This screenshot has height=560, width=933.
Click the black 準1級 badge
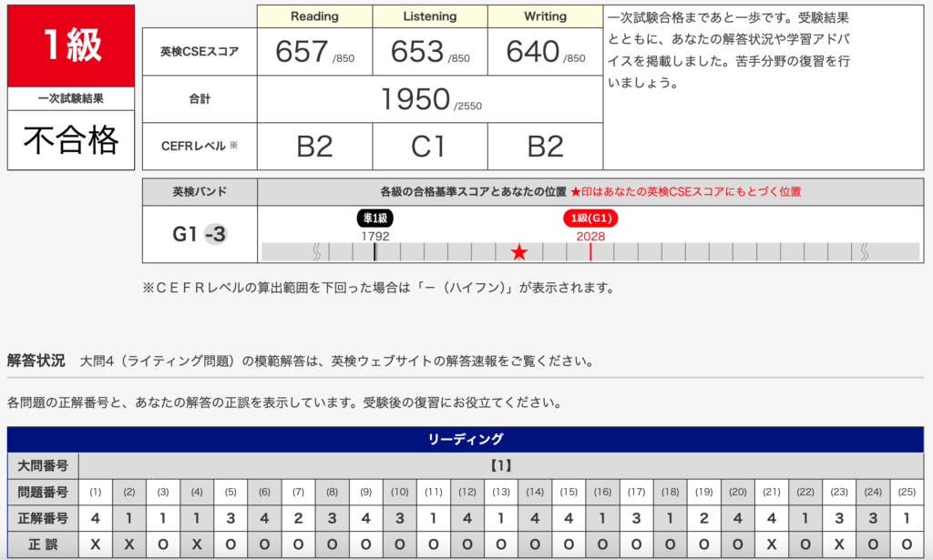pyautogui.click(x=374, y=219)
